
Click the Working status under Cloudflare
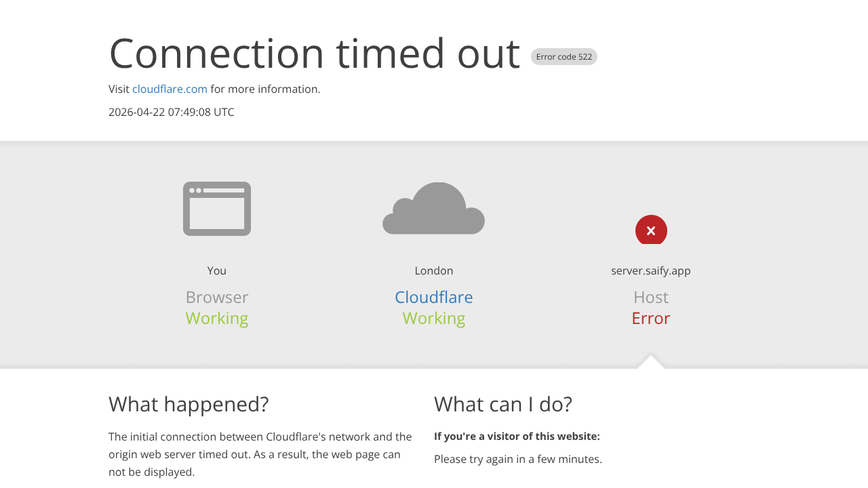(x=434, y=318)
